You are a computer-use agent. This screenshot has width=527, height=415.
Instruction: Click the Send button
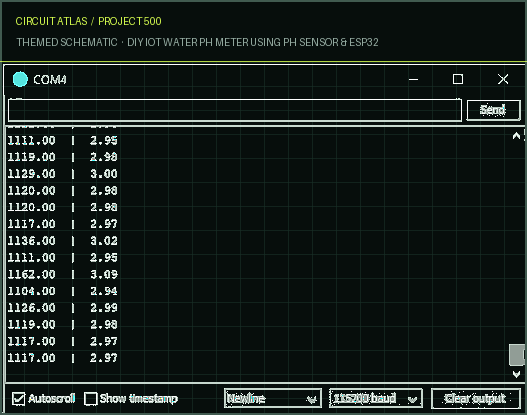(493, 110)
